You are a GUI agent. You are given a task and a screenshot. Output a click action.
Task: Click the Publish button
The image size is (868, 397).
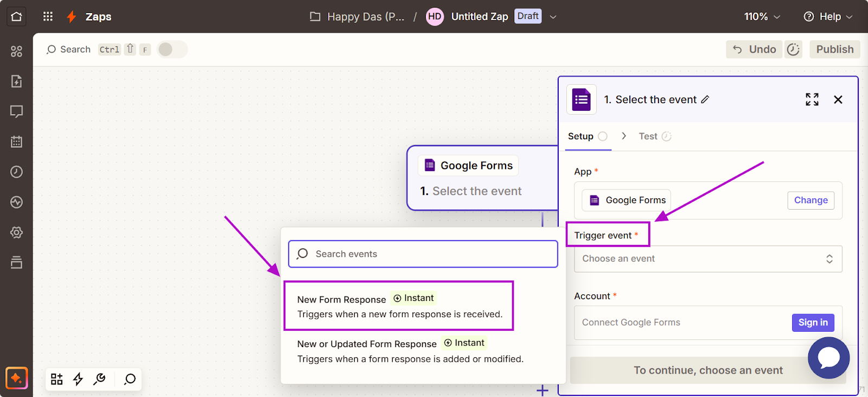835,49
